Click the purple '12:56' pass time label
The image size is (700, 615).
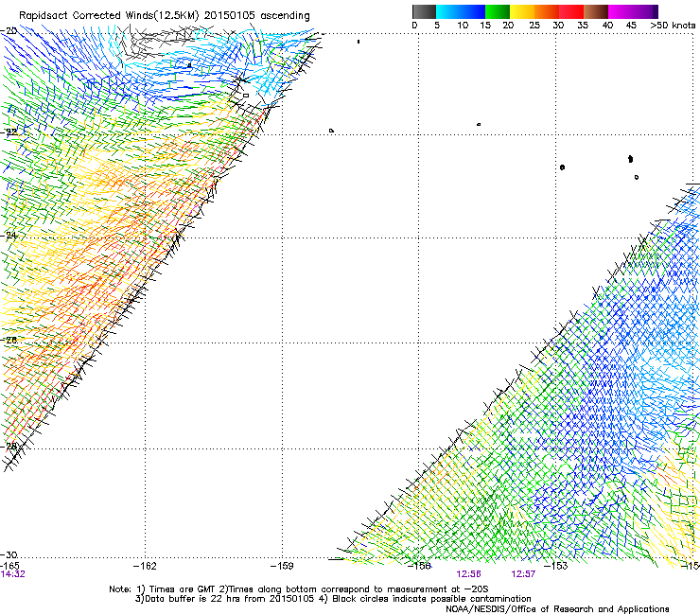tap(468, 574)
